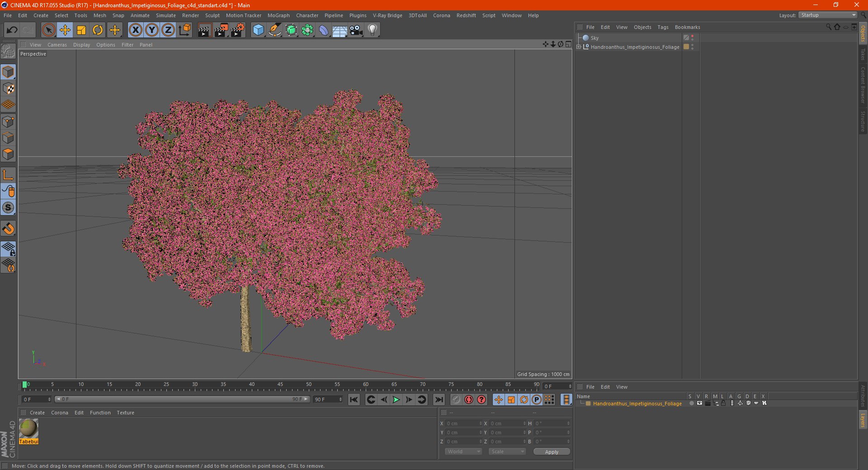Click Make Editable icon in left palette
Image resolution: width=868 pixels, height=470 pixels.
[8, 52]
